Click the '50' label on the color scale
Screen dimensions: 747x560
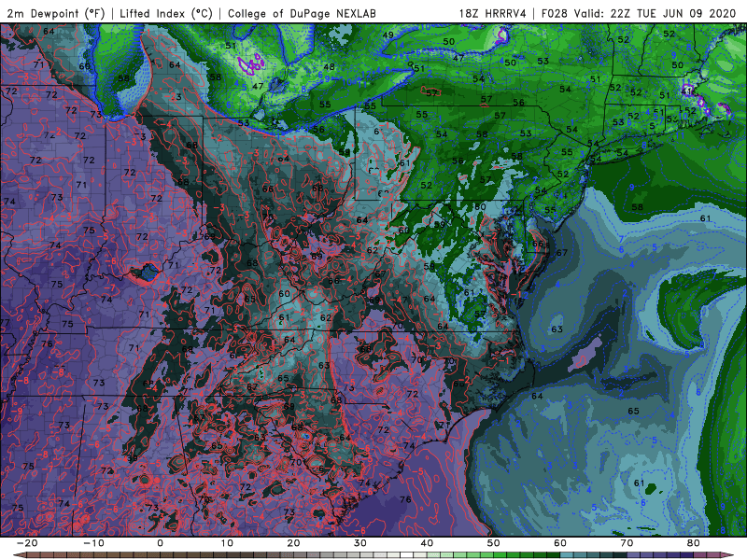[x=494, y=543]
